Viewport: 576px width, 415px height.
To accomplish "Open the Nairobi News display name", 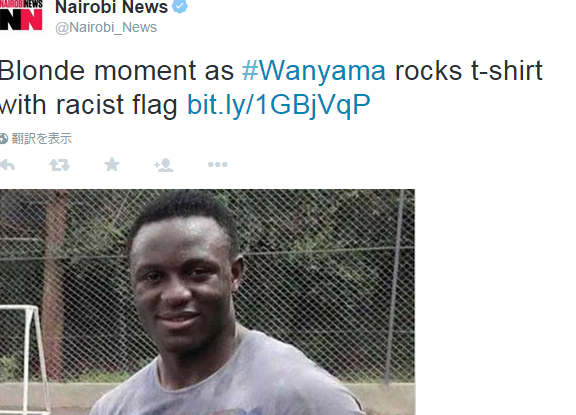I will tap(111, 7).
